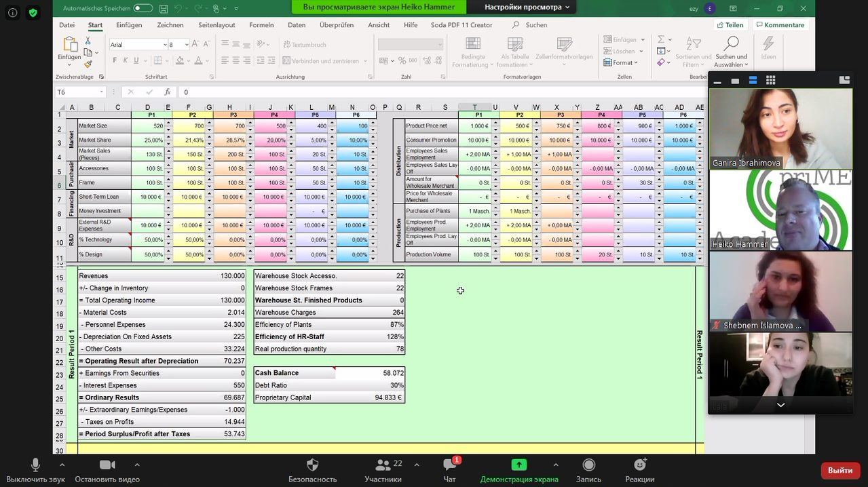Image resolution: width=868 pixels, height=487 pixels.
Task: Toggle underline U formatting
Action: point(136,60)
